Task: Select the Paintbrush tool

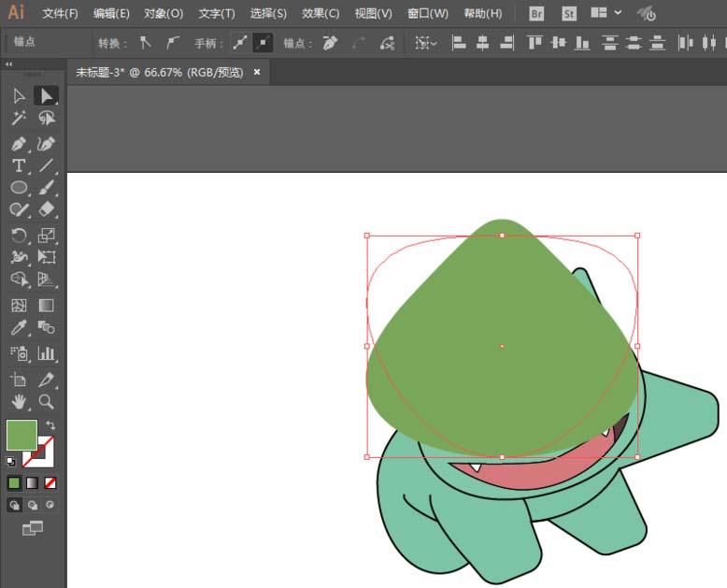Action: pos(46,187)
